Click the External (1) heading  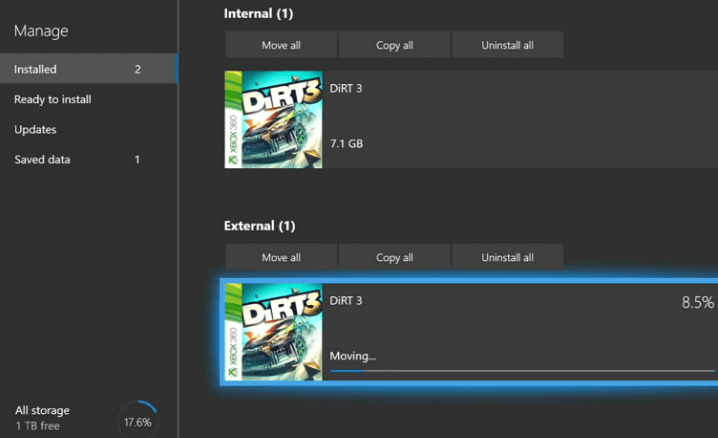tap(259, 226)
